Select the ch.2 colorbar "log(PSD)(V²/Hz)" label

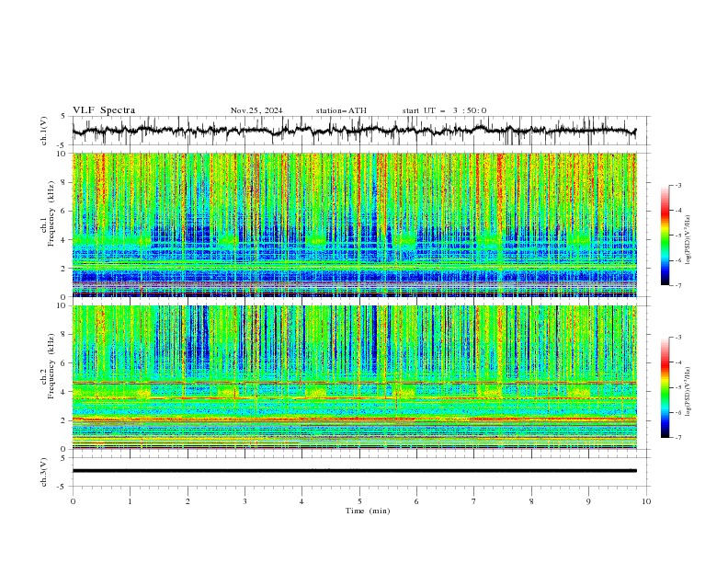pyautogui.click(x=688, y=392)
